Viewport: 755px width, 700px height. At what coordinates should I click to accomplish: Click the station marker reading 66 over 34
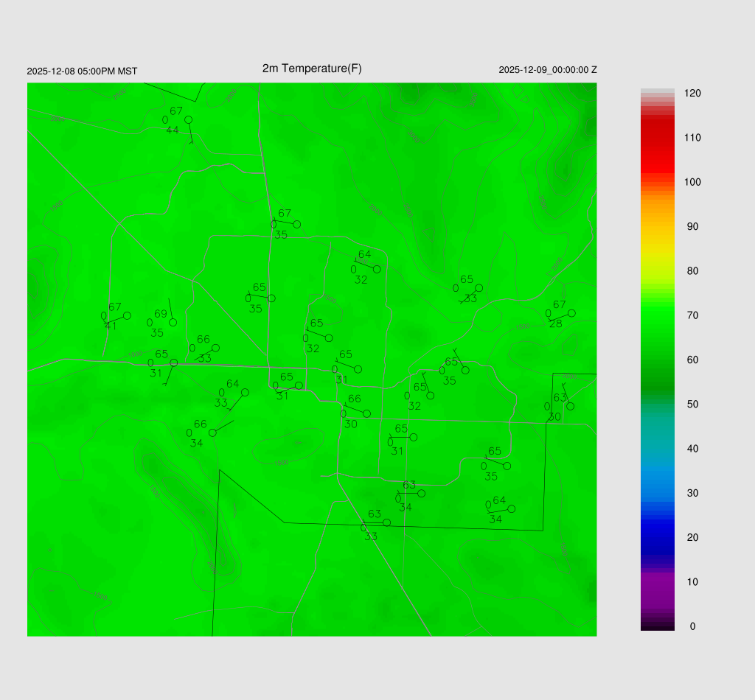212,433
